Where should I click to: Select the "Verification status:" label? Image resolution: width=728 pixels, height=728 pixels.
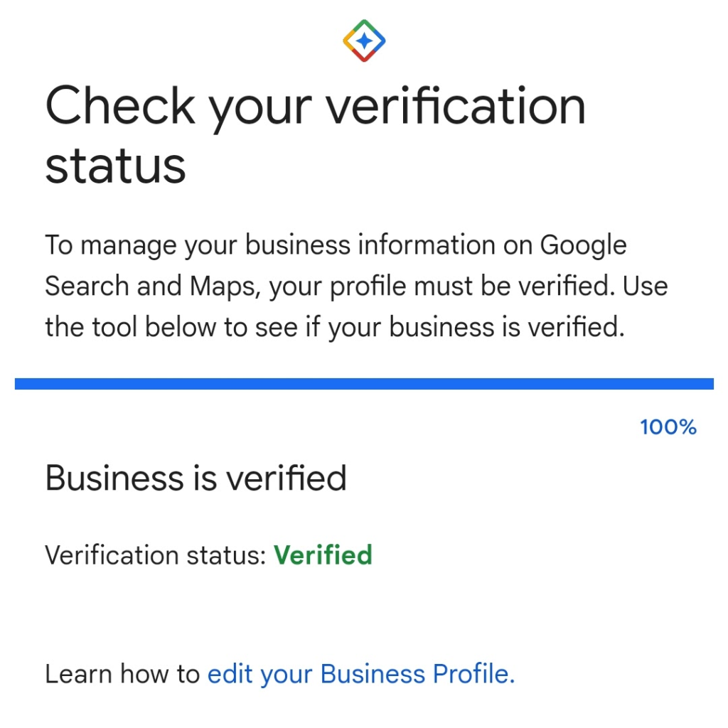coord(156,555)
